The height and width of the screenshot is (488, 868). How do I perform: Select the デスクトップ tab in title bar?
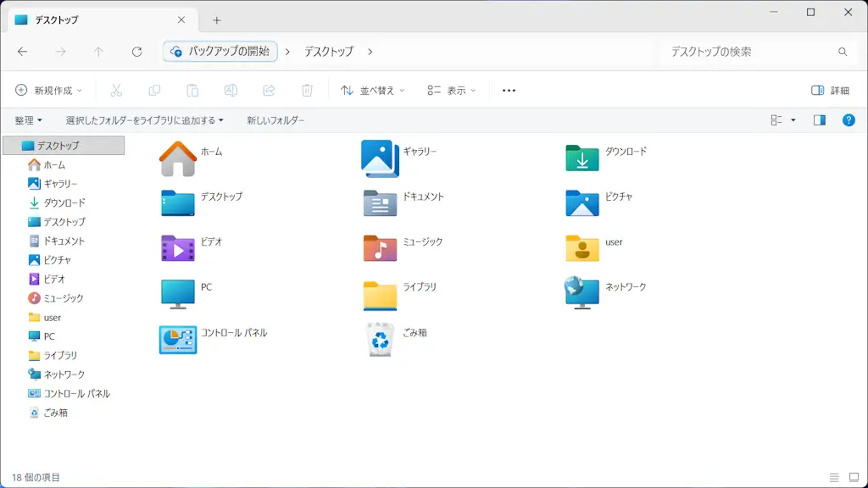[93, 19]
